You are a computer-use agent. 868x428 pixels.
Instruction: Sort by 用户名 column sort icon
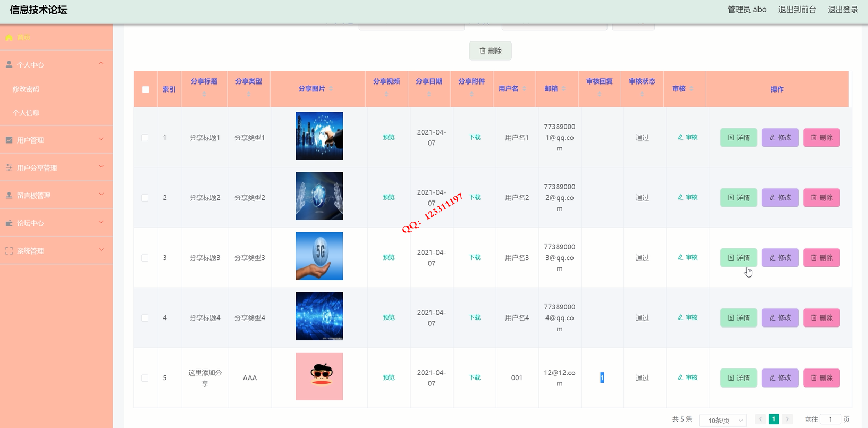pyautogui.click(x=524, y=89)
